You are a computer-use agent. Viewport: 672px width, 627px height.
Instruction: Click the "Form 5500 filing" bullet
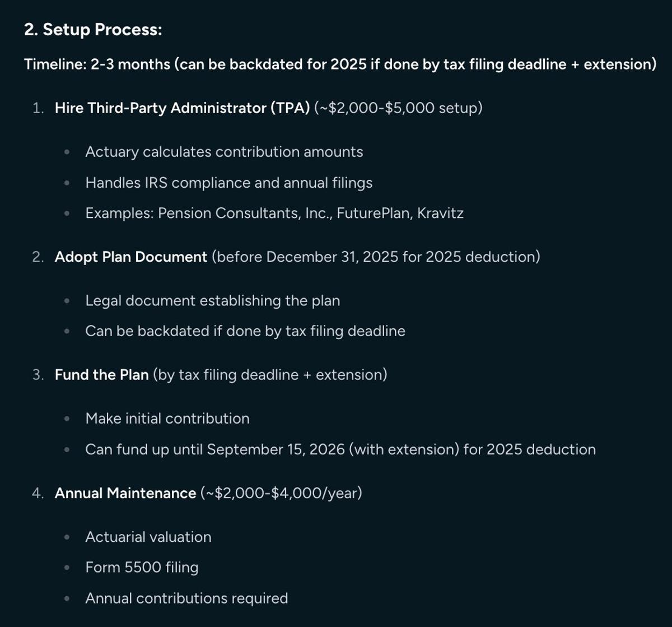[x=142, y=568]
